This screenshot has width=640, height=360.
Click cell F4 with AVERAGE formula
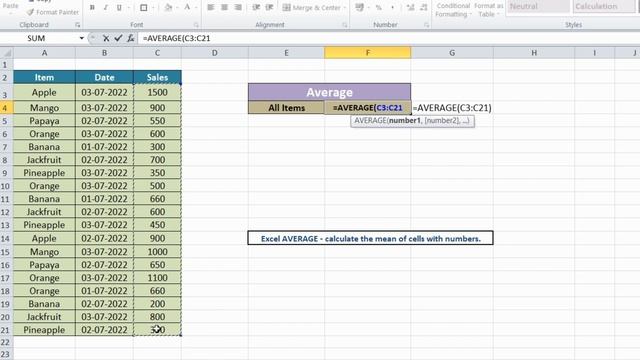[368, 108]
